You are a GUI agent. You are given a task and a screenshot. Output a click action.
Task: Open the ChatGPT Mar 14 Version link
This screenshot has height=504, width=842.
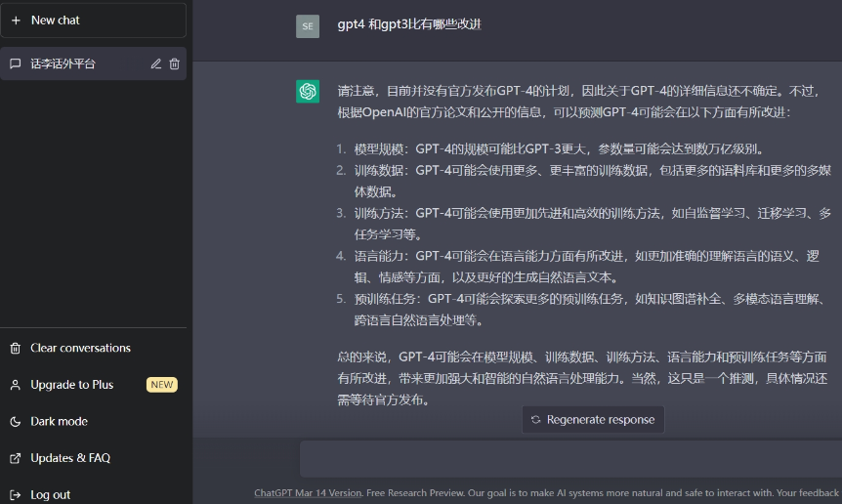click(x=308, y=493)
